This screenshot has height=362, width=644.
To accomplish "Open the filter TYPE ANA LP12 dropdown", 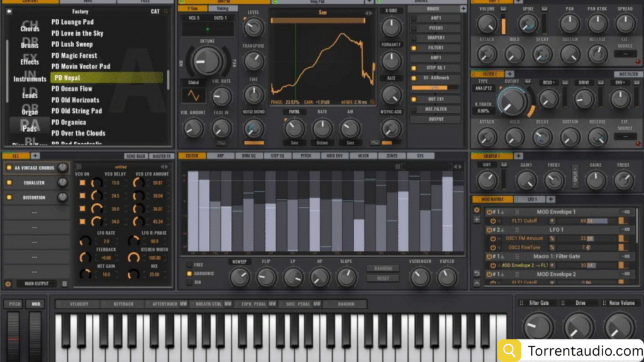I will (485, 89).
